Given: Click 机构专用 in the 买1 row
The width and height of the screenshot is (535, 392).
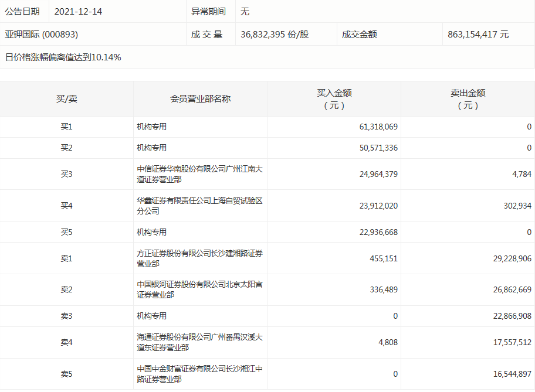Looking at the screenshot, I should pos(152,127).
